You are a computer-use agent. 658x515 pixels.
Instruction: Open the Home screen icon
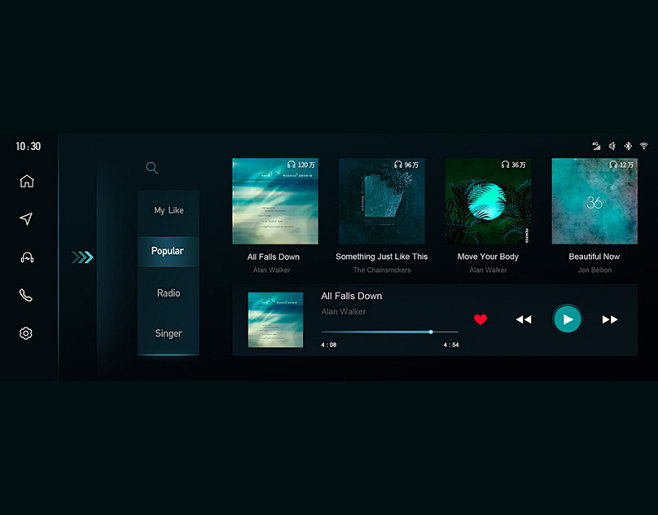point(27,181)
